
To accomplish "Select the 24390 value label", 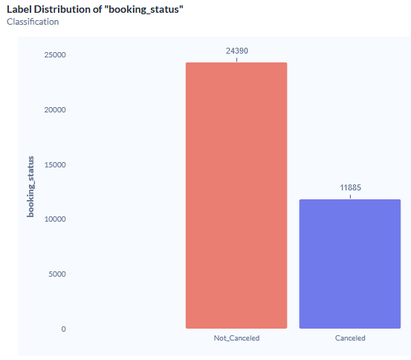I will (237, 51).
